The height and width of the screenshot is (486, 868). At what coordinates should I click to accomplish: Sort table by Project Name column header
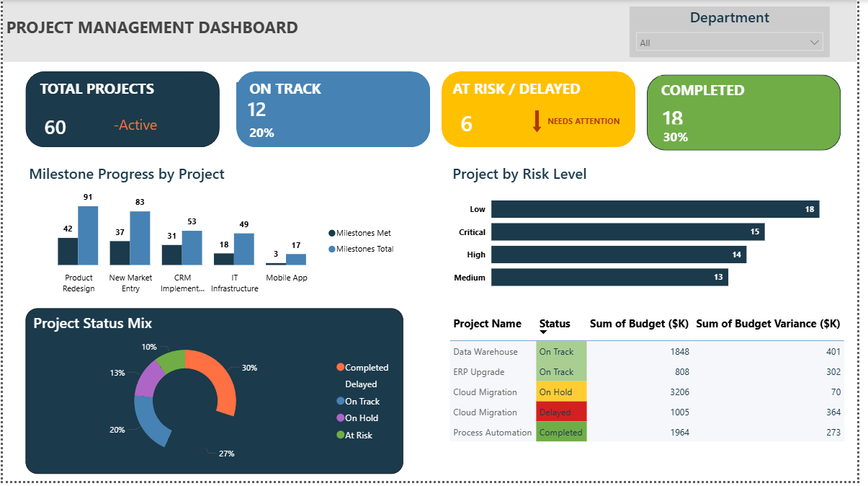click(487, 324)
